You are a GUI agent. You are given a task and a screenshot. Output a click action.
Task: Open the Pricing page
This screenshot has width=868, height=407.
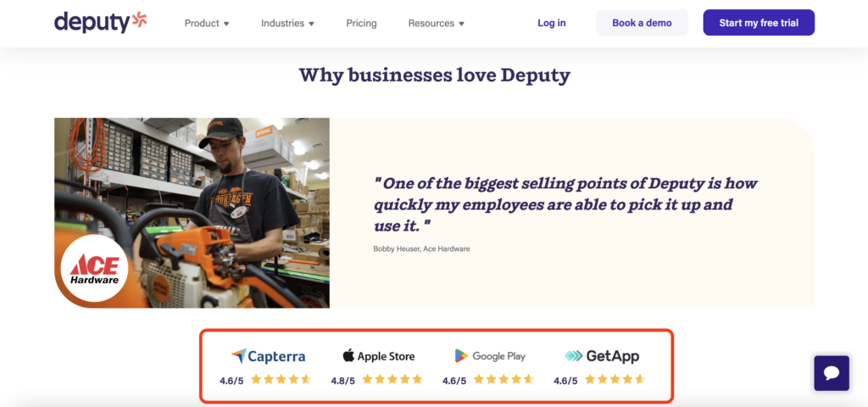361,23
